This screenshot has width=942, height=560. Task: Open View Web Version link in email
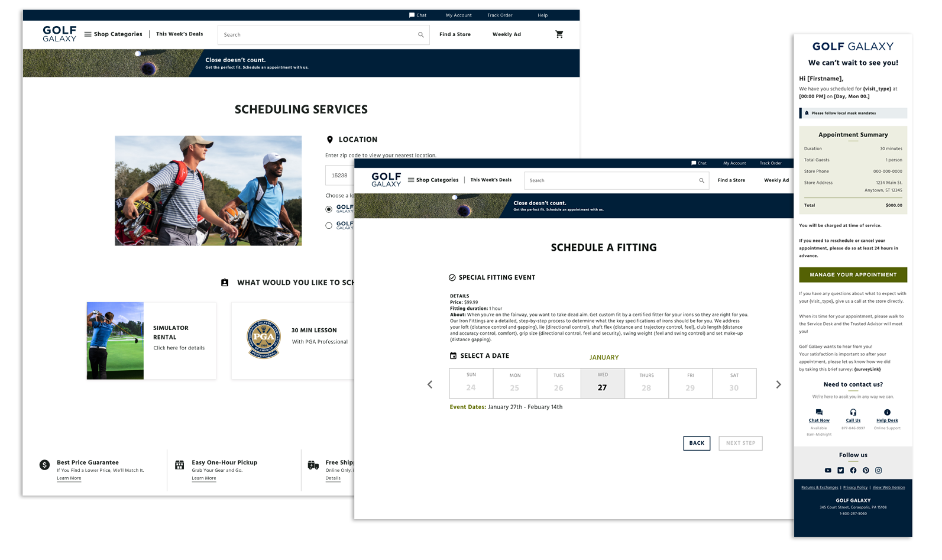889,488
